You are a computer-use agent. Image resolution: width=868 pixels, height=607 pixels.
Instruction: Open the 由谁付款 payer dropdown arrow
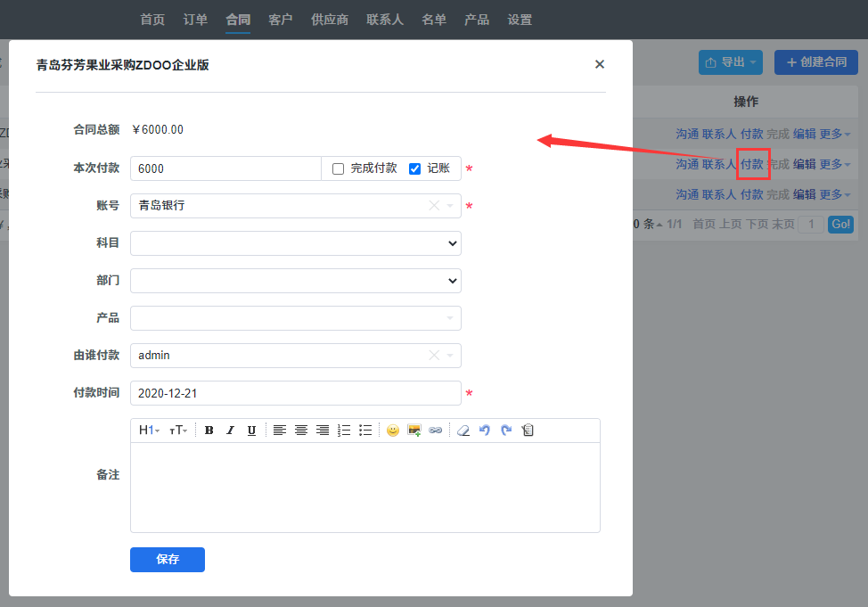tap(450, 356)
